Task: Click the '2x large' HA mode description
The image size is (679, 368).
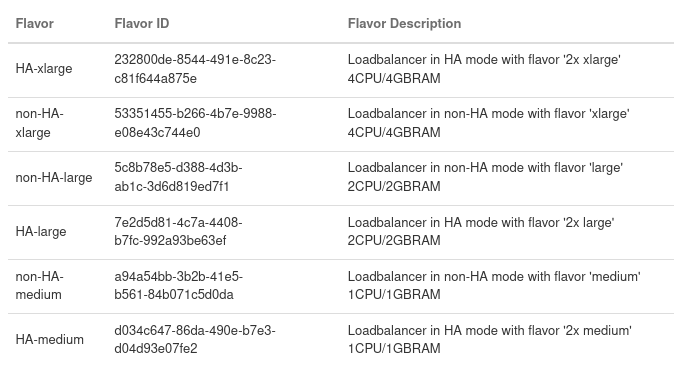Action: click(481, 231)
